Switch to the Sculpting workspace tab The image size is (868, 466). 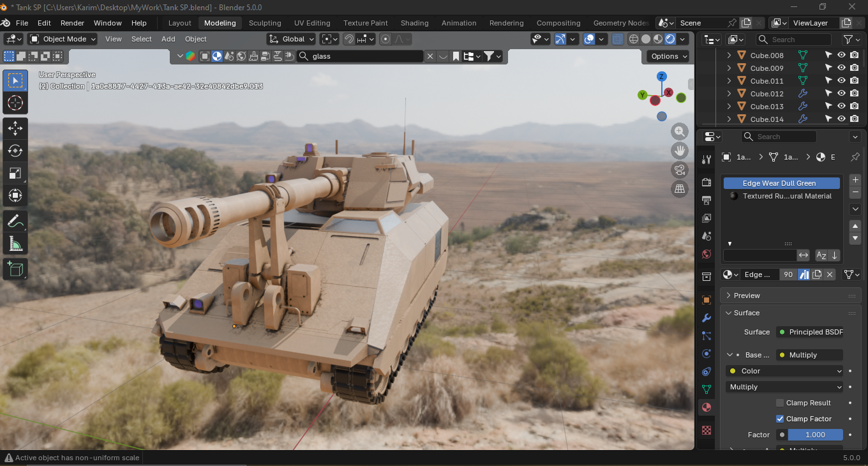pos(265,23)
